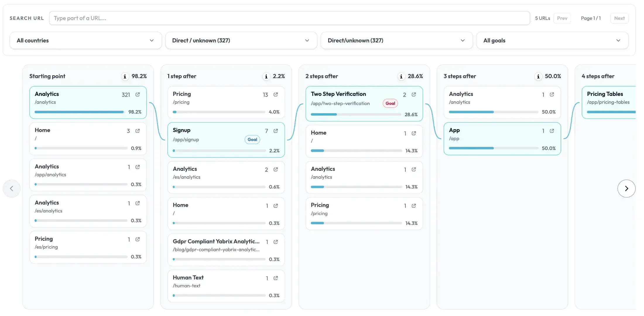The width and height of the screenshot is (644, 316).
Task: Open external link on starting-point /es/analytics card
Action: click(138, 203)
